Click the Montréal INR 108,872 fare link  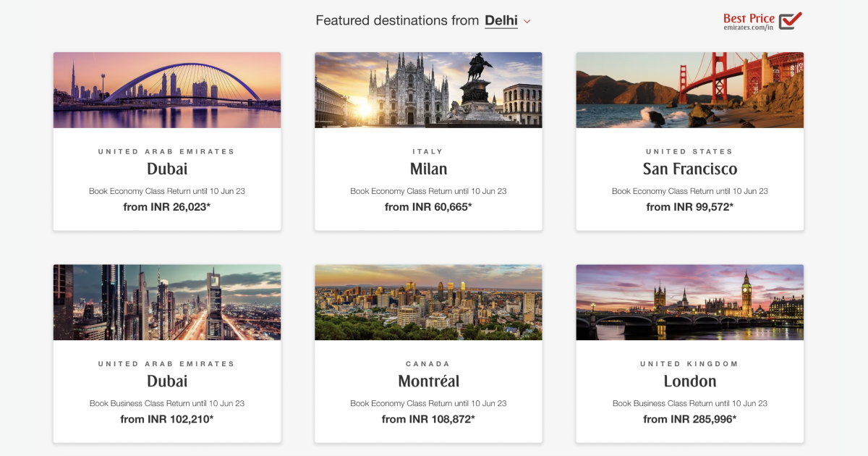(428, 418)
